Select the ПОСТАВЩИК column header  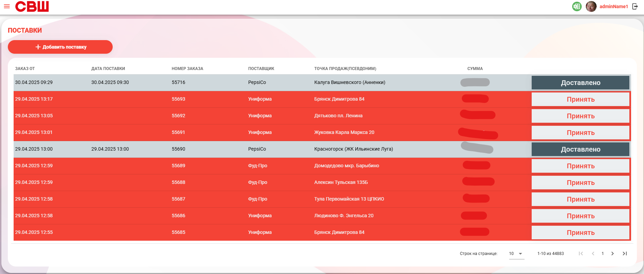coord(261,69)
